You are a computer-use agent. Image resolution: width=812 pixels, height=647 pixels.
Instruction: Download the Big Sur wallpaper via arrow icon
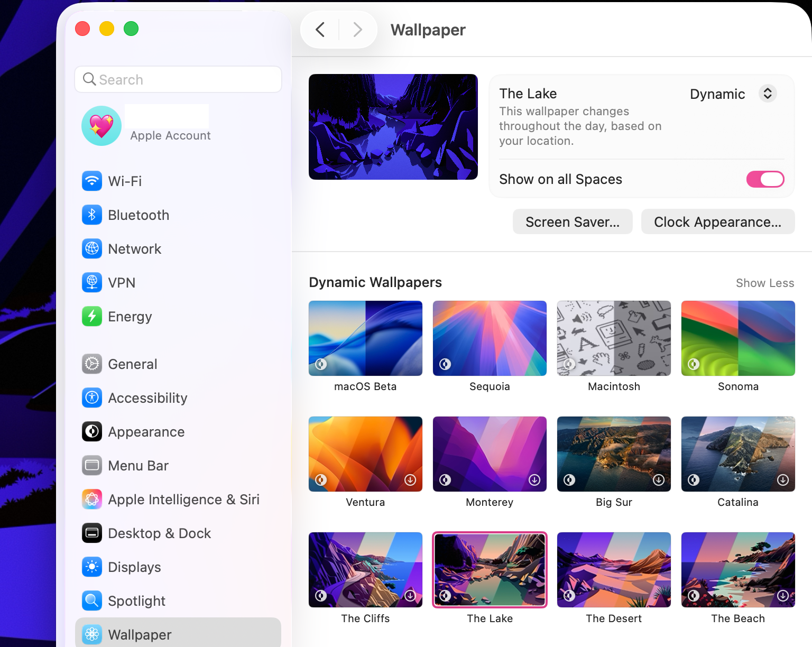pos(659,480)
